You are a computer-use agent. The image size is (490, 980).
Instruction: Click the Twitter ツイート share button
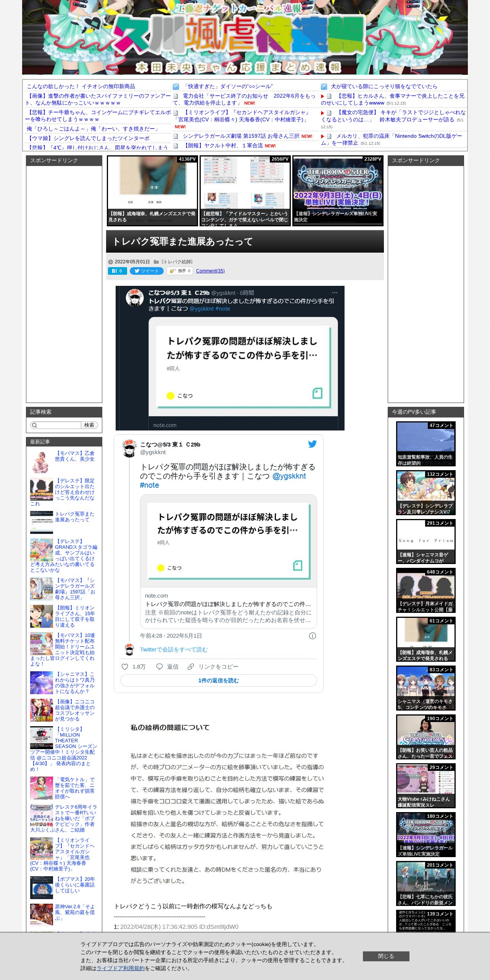coord(147,271)
